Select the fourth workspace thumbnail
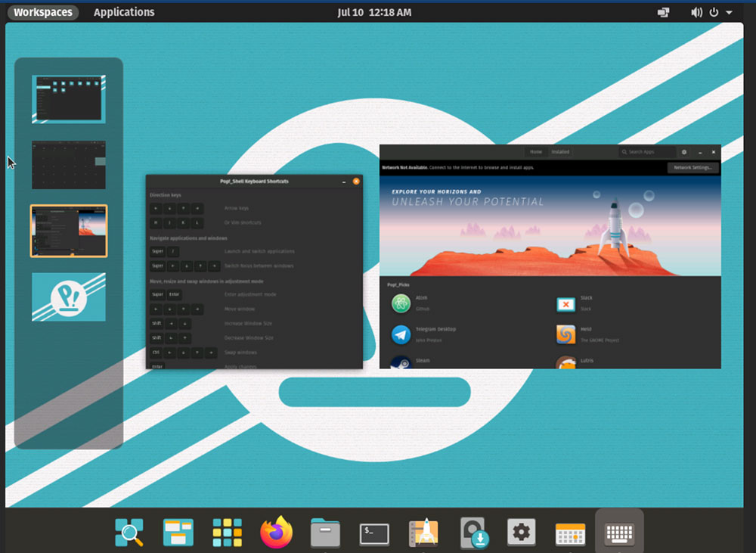 pyautogui.click(x=68, y=296)
